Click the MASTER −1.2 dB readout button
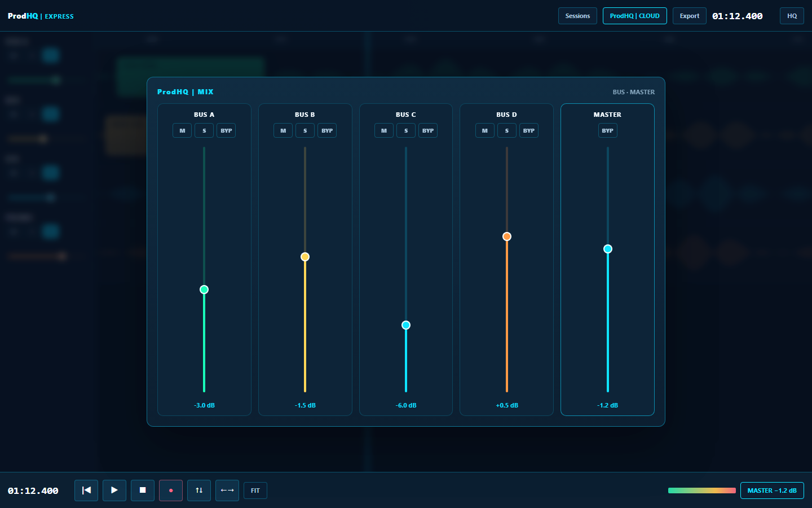 click(x=772, y=491)
